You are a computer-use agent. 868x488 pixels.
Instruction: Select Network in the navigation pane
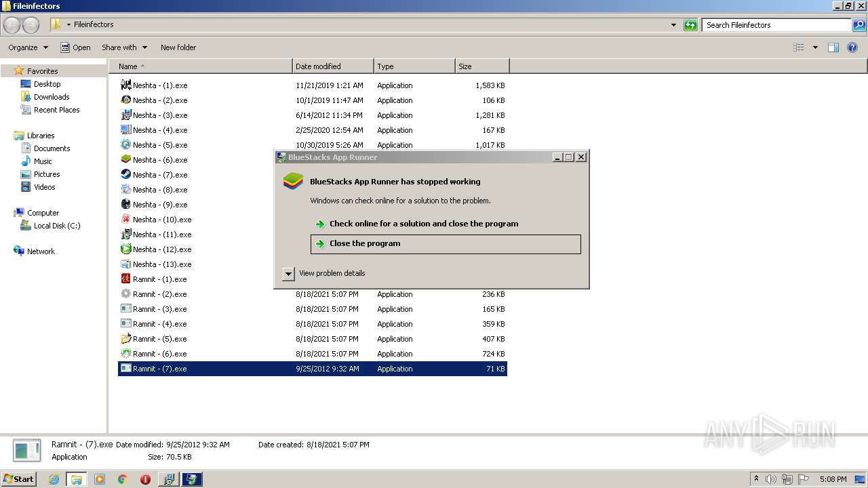41,251
